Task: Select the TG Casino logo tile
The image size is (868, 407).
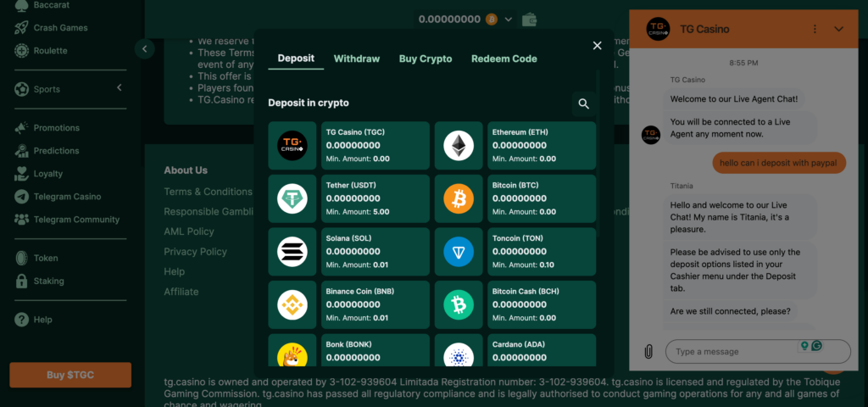Action: pos(292,146)
